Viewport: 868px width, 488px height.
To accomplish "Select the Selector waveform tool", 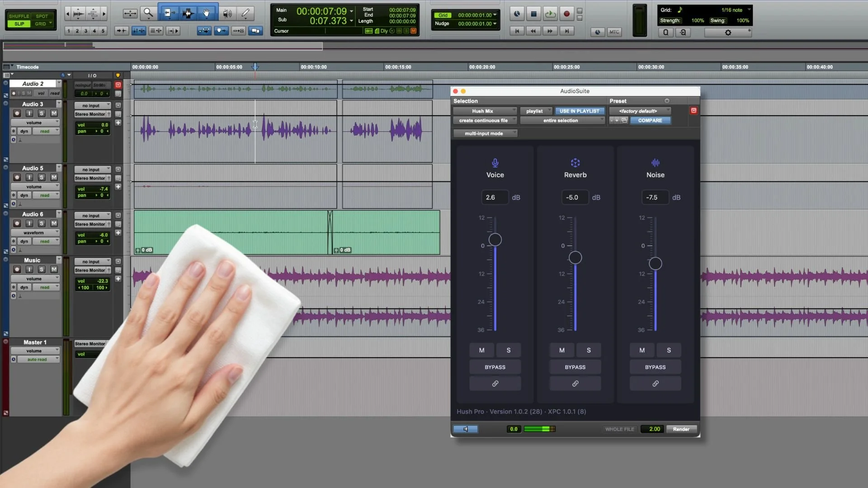I will (188, 14).
